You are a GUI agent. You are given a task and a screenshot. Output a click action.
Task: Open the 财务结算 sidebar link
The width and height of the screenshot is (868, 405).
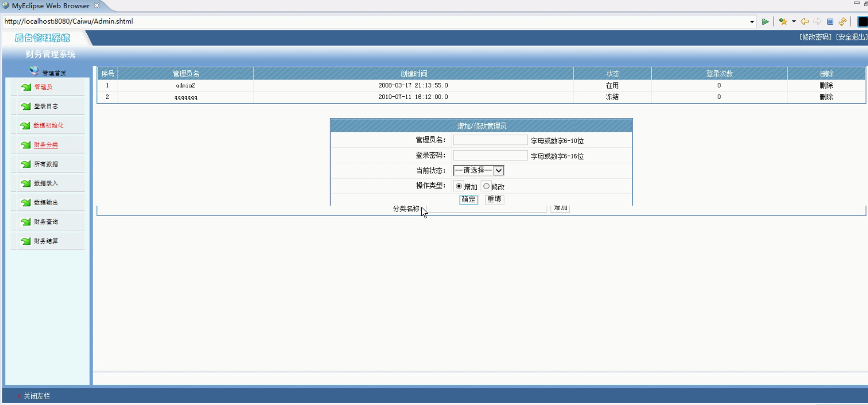pos(46,241)
